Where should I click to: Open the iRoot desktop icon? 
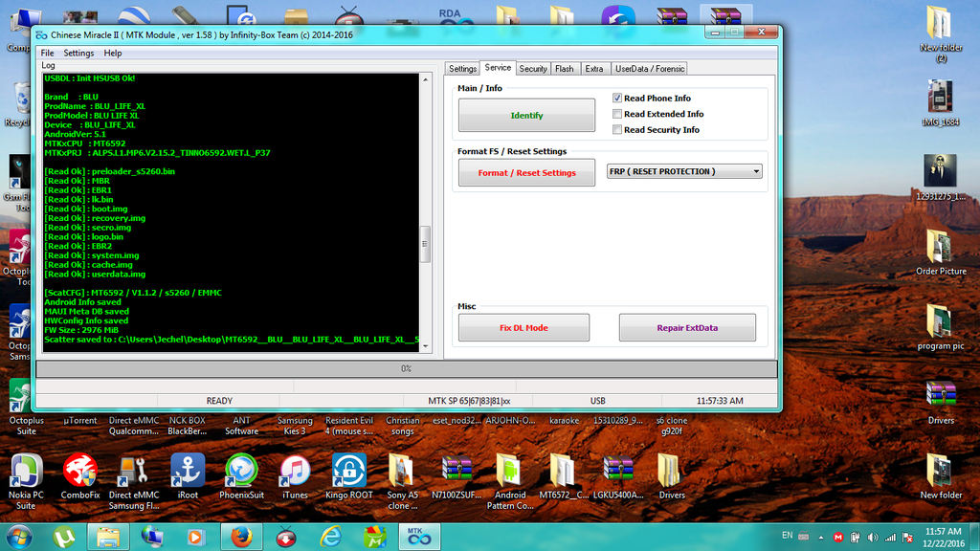pos(188,472)
